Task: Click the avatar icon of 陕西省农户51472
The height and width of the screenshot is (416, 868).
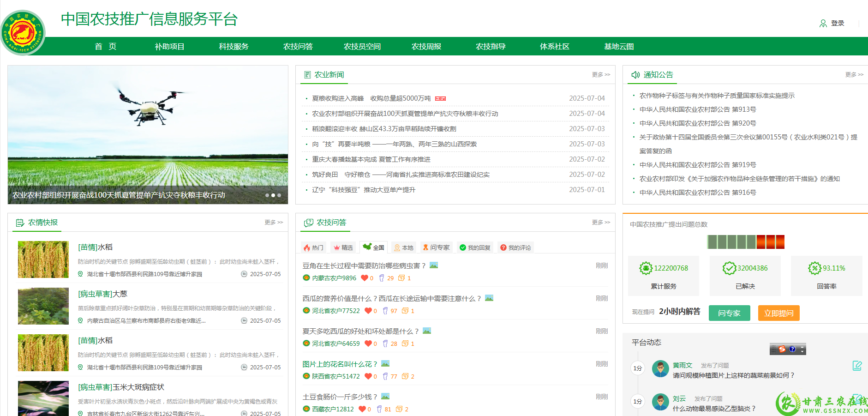Action: click(x=306, y=376)
